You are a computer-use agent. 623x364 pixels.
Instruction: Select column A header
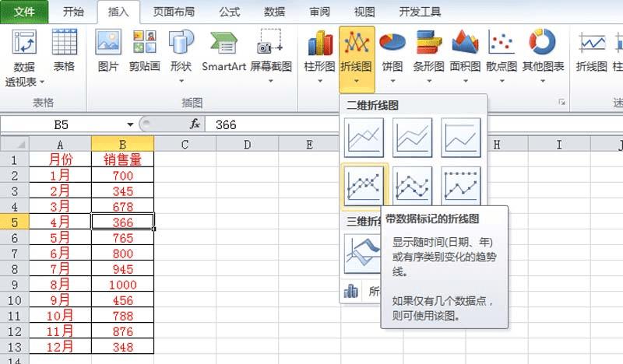click(x=60, y=144)
